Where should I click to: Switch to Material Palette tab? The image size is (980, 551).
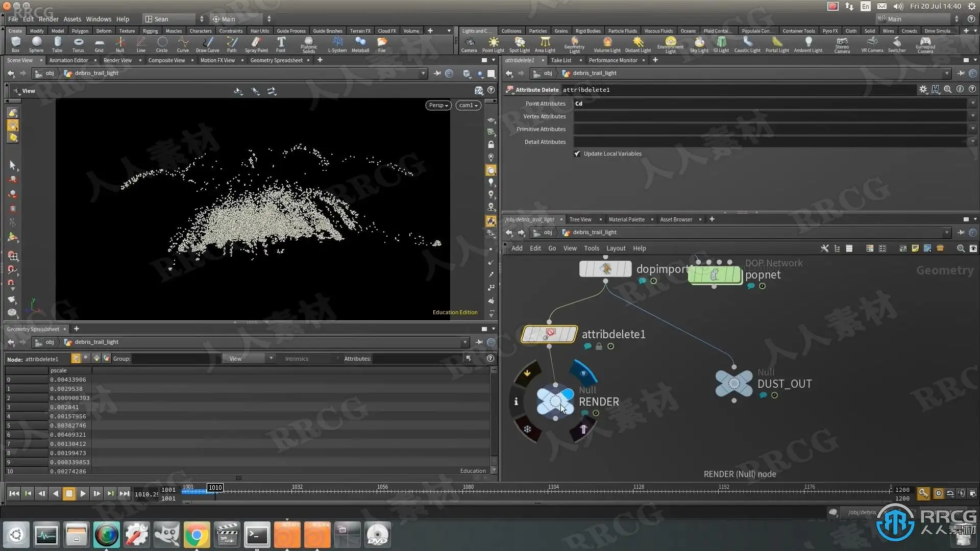[x=626, y=219]
